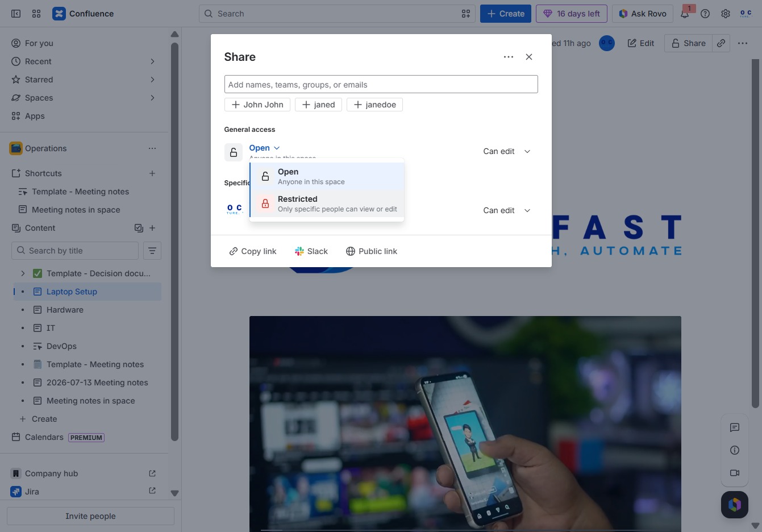Open external link icon for Jira
Image resolution: width=762 pixels, height=532 pixels.
[x=152, y=491]
